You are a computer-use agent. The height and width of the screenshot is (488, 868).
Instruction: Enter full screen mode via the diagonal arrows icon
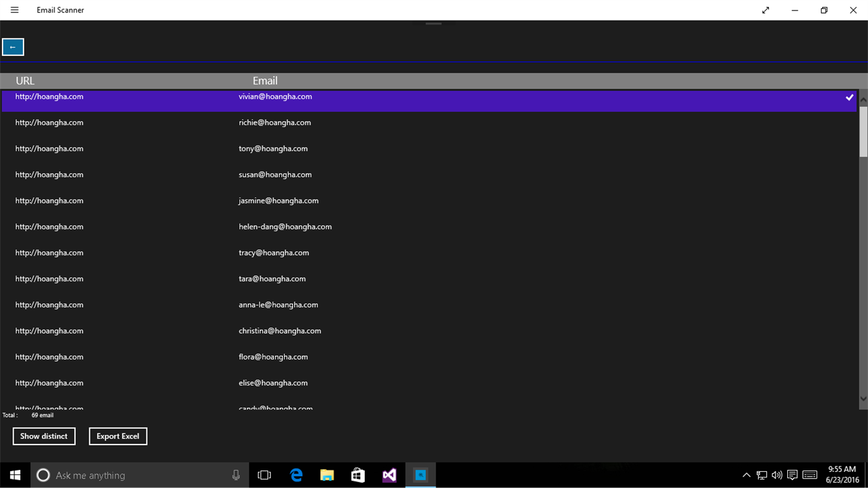[765, 10]
